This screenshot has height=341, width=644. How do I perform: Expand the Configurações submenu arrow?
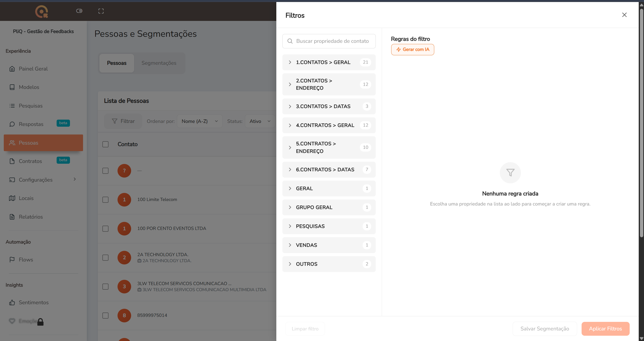pyautogui.click(x=75, y=179)
